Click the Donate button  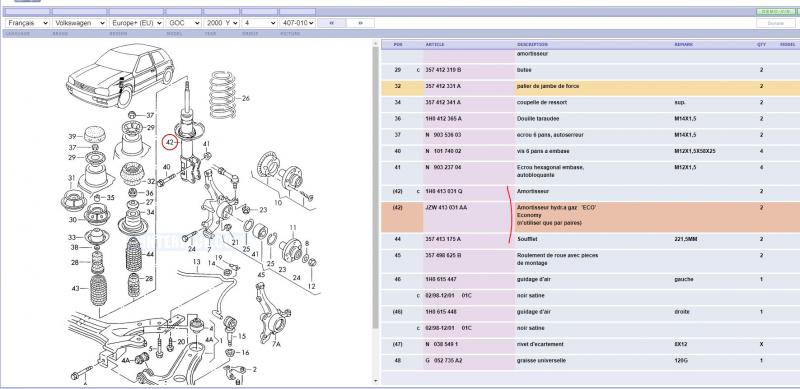[776, 23]
